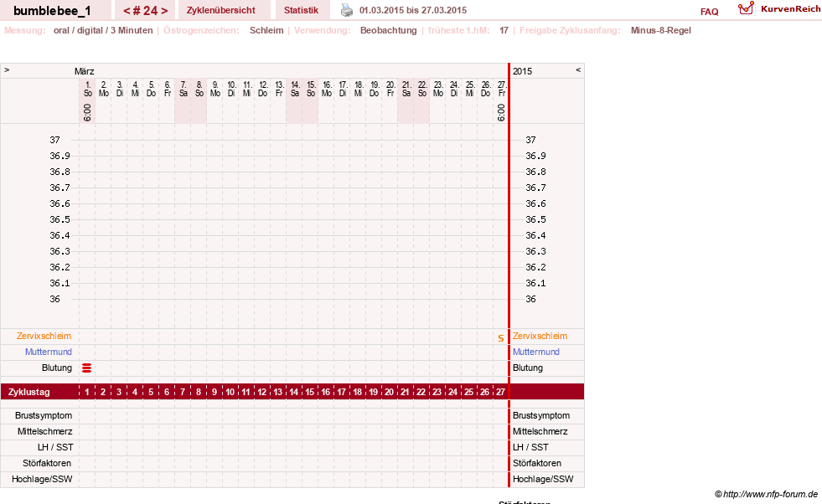This screenshot has height=504, width=822.
Task: Click the left 36.5 temperature axis label
Action: [59, 219]
